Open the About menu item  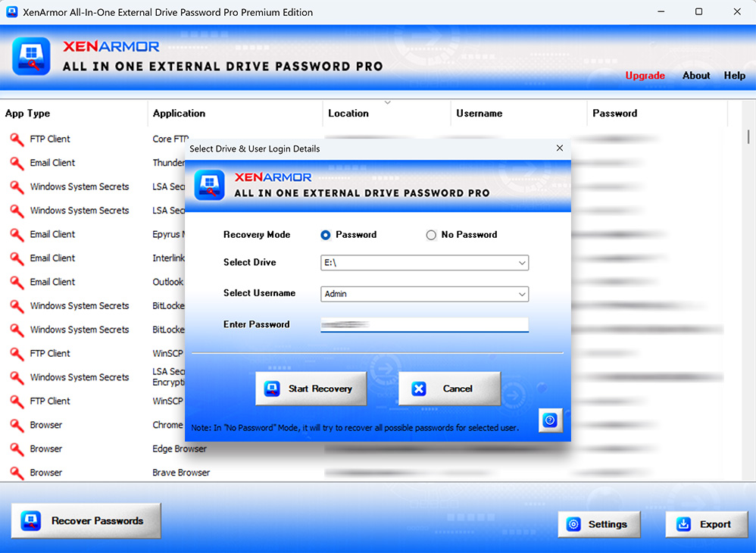pos(695,76)
